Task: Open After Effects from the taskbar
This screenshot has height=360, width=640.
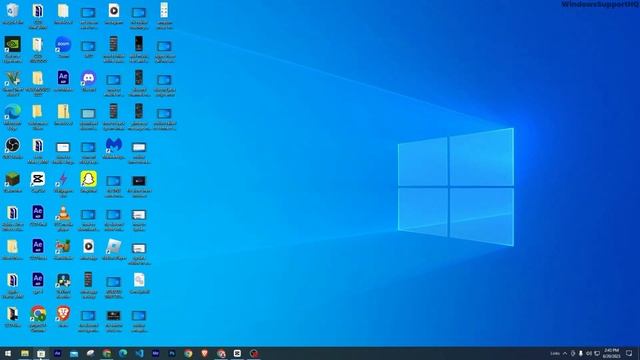Action: click(x=58, y=353)
